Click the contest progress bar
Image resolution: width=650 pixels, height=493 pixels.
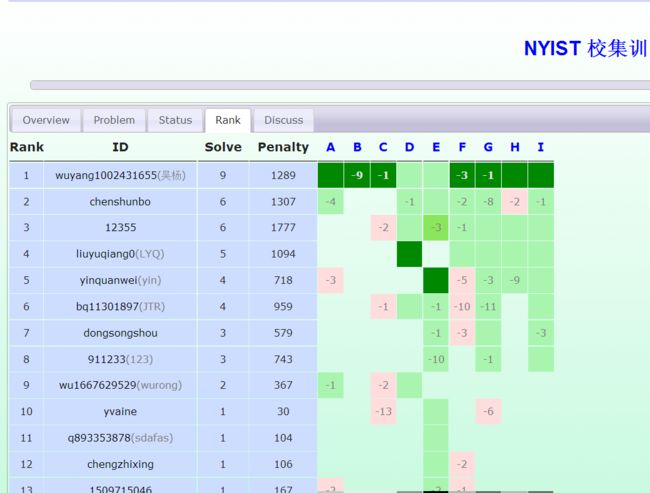pyautogui.click(x=340, y=85)
